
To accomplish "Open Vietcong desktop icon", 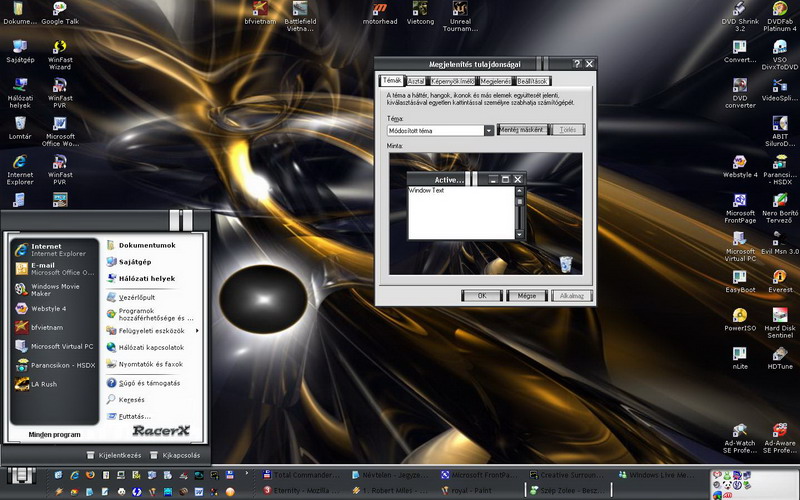I will [x=420, y=13].
